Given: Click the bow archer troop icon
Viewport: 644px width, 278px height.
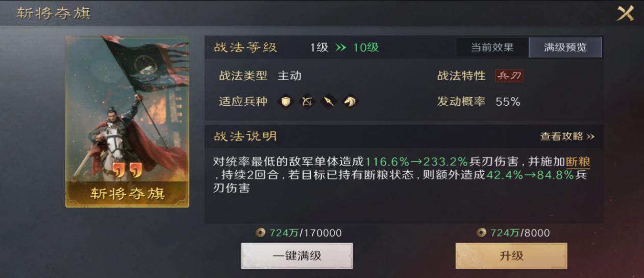Looking at the screenshot, I should (x=308, y=102).
